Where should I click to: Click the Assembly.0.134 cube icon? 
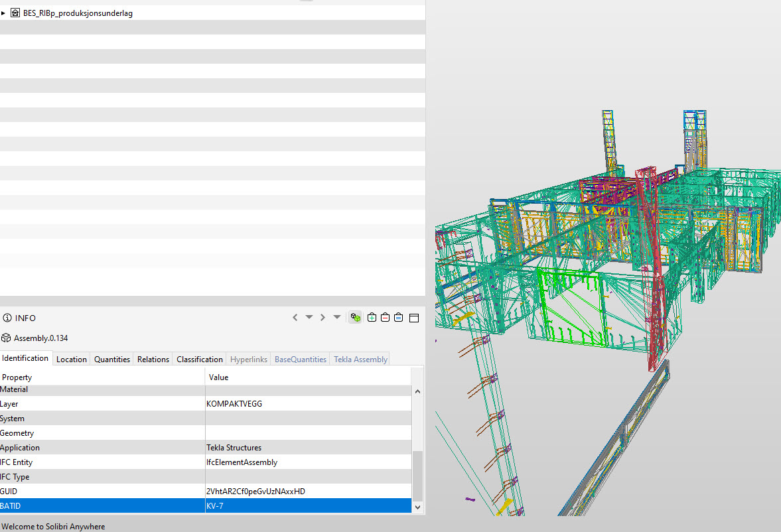click(6, 338)
